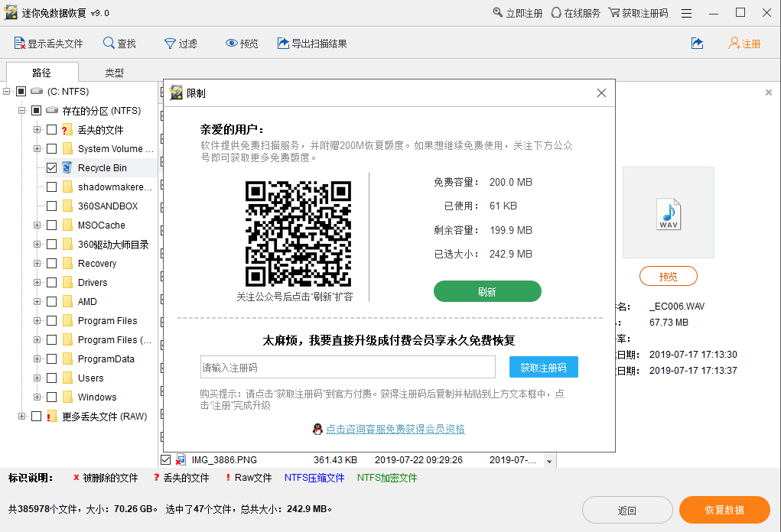Check the shadowmakere folder checkbox
The image size is (781, 532).
tap(52, 187)
